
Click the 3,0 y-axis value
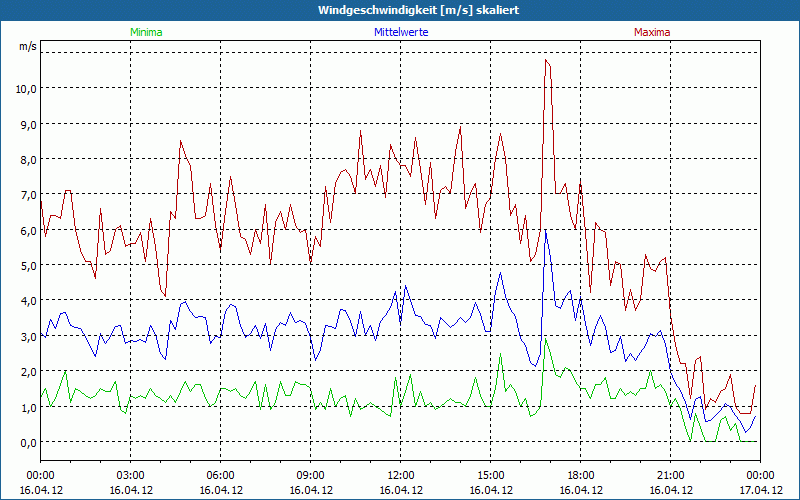(29, 336)
